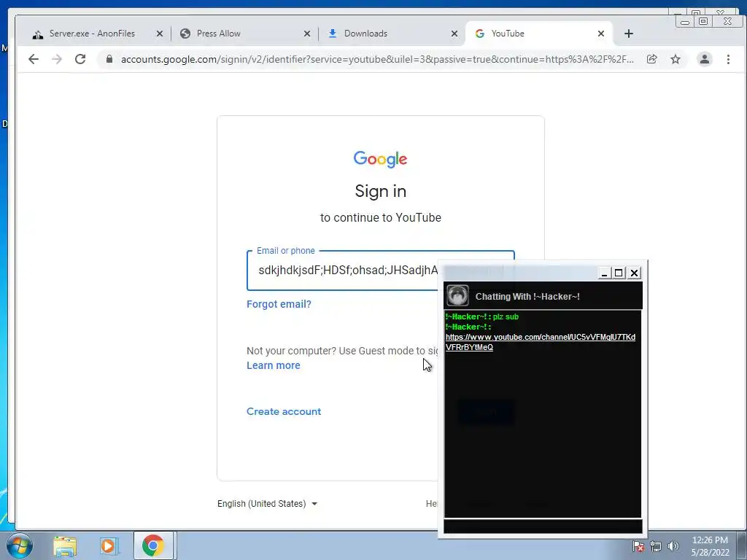Screen dimensions: 747x560
Task: Close the Chatting With !~Hacker~! window
Action: pyautogui.click(x=634, y=273)
